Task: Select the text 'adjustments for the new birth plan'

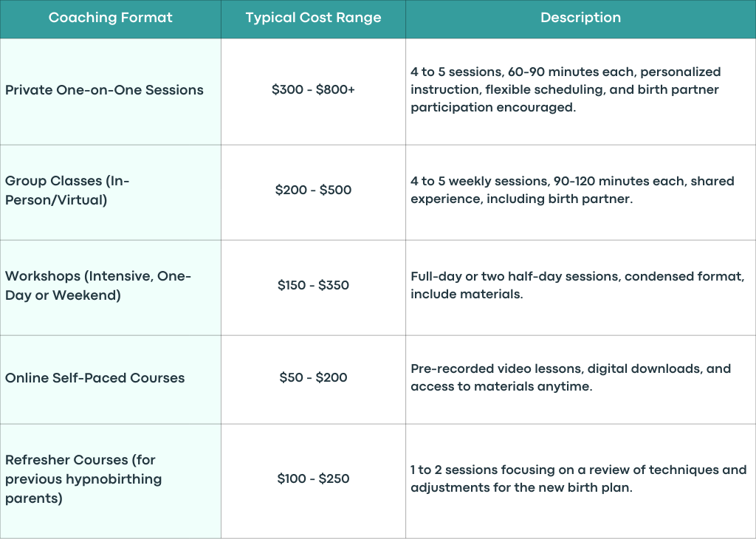Action: click(x=521, y=488)
